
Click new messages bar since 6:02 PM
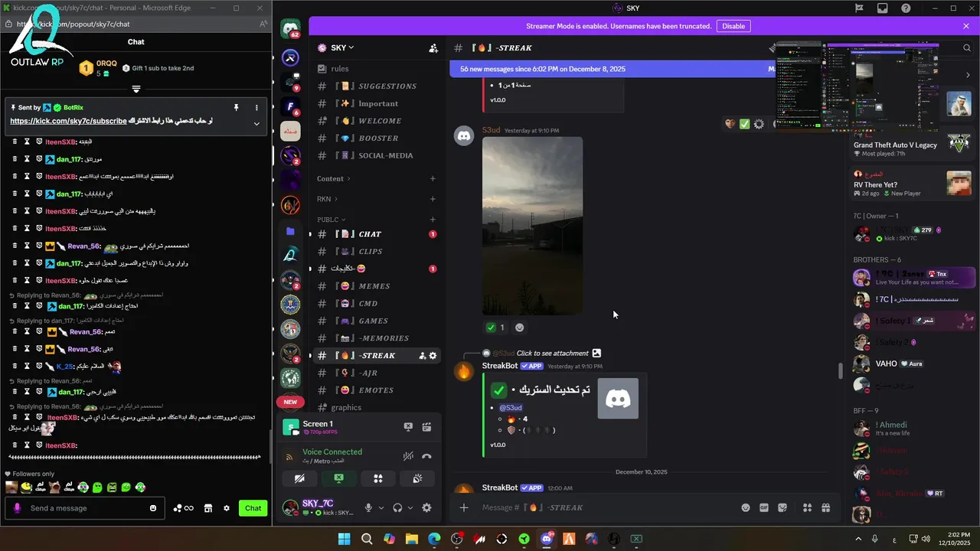coord(612,69)
